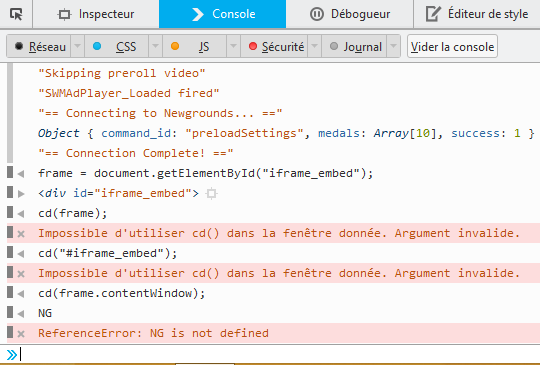Toggle the JS filter button

(x=195, y=46)
